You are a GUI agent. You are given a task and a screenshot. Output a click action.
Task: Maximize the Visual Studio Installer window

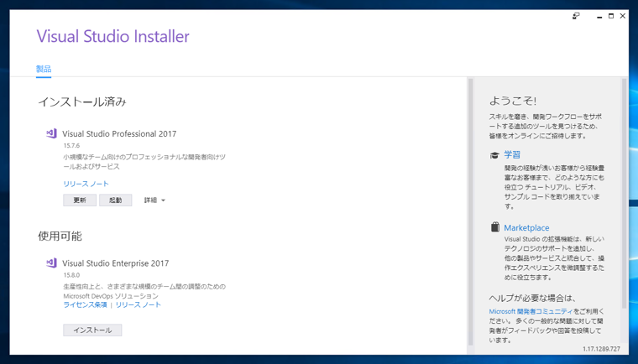click(x=611, y=16)
